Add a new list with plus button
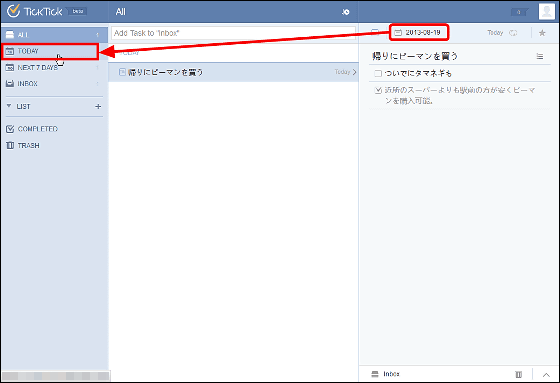Viewport: 560px width, 383px height. 98,106
